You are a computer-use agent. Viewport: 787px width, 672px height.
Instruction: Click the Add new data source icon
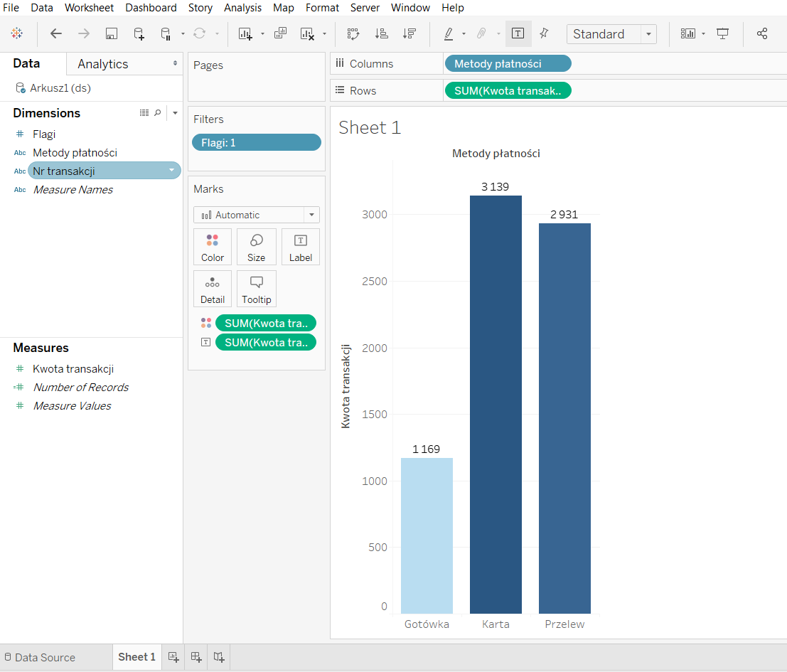(139, 33)
